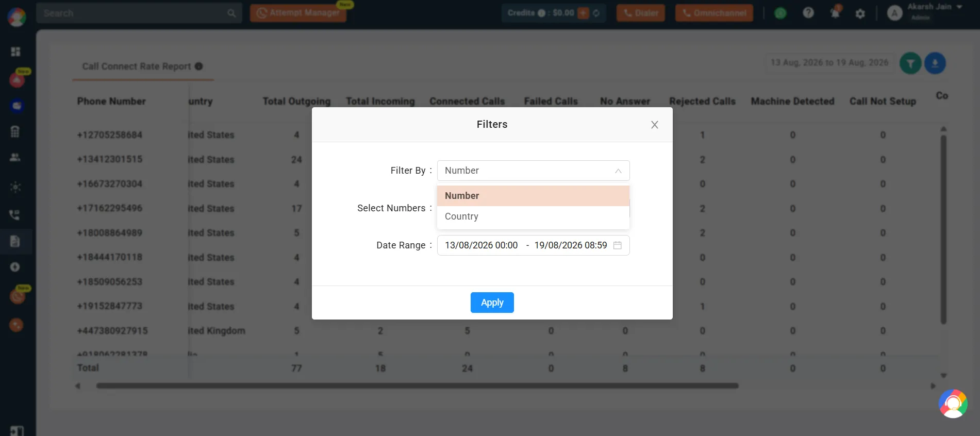The image size is (980, 436).
Task: Click the Machine Detected column header
Action: click(x=792, y=102)
